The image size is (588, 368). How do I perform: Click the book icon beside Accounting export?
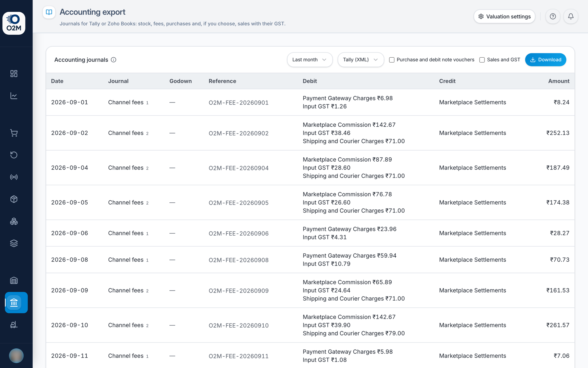[49, 12]
